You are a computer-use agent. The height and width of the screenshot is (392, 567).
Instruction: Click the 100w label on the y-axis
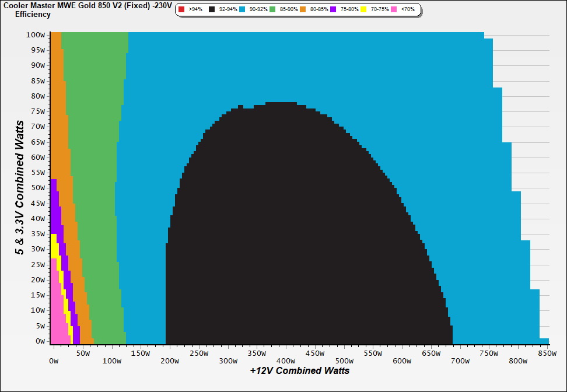coord(36,34)
